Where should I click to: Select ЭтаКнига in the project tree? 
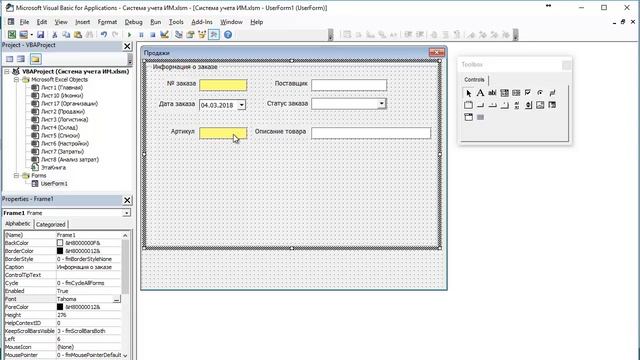(53, 167)
